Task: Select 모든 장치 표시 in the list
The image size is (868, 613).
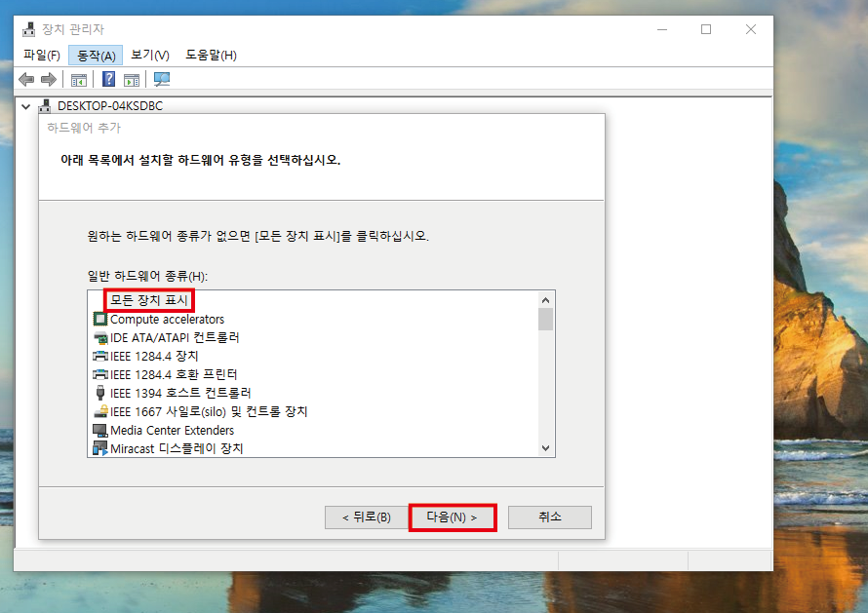Action: point(149,300)
